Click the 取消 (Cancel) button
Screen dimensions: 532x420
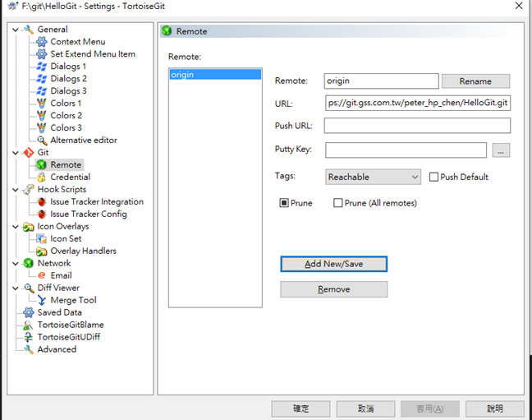click(365, 408)
